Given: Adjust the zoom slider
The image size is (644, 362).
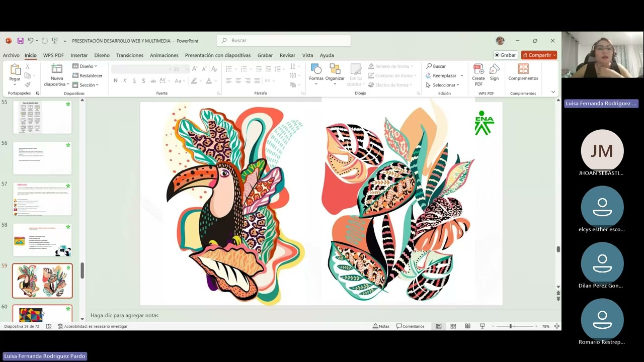Looking at the screenshot, I should [511, 326].
